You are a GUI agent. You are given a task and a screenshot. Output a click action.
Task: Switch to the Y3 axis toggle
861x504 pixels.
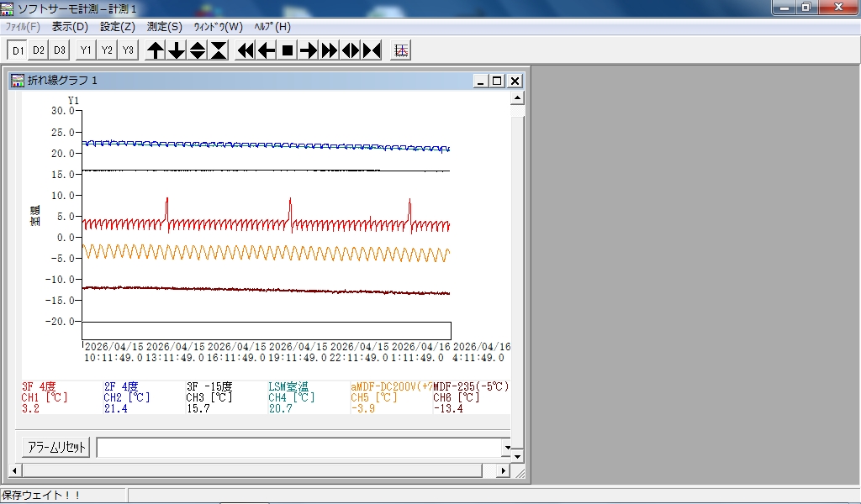coord(128,50)
